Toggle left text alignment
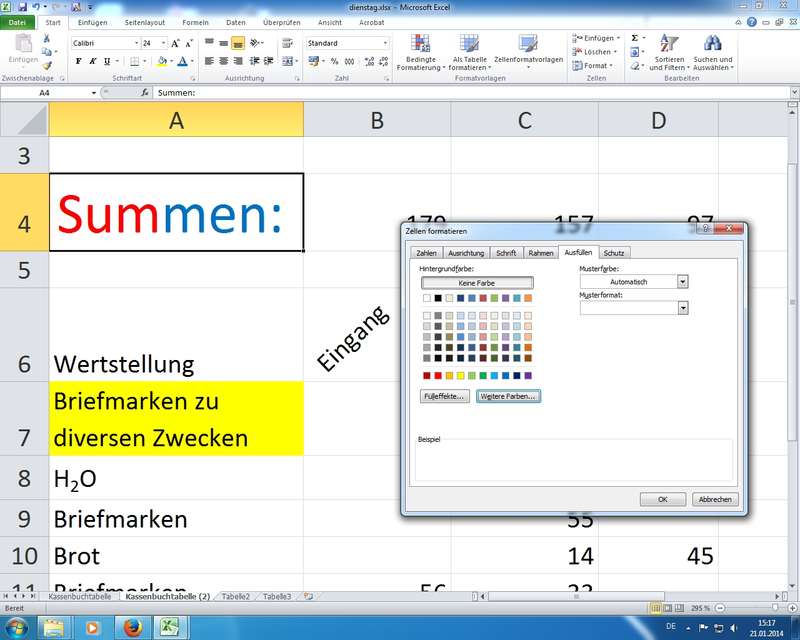Screen dimensions: 800x640 209,61
